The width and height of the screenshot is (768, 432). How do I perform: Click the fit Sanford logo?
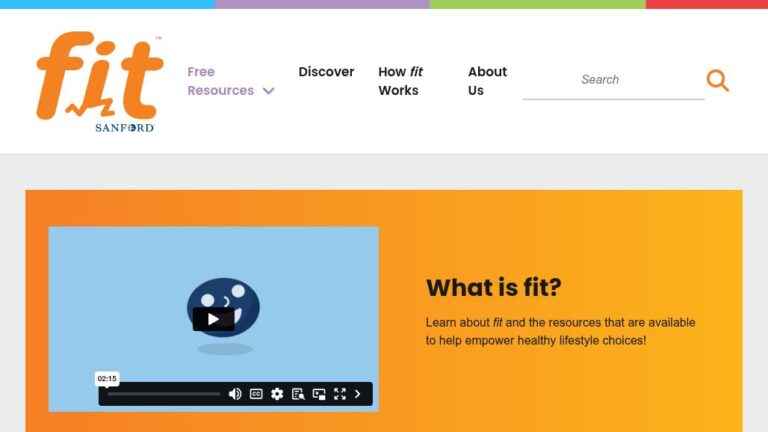pos(99,82)
